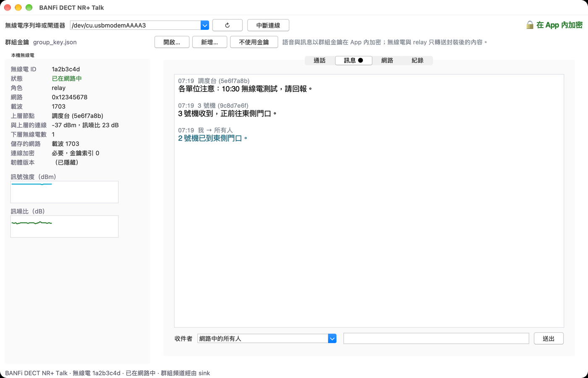Click the 下層無線電數 value 1
The image size is (588, 378).
pos(53,134)
